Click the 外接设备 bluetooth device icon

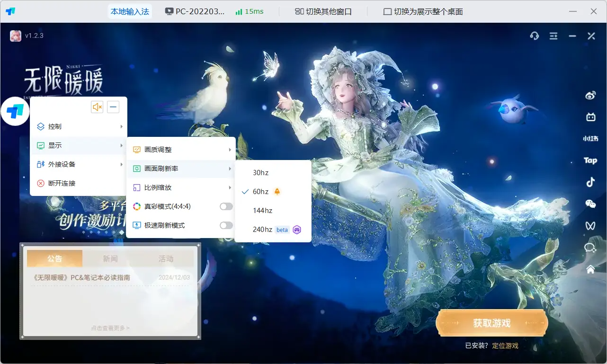pyautogui.click(x=41, y=164)
